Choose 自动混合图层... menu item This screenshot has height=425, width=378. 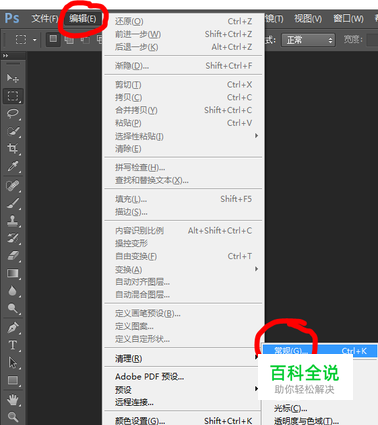tap(183, 295)
